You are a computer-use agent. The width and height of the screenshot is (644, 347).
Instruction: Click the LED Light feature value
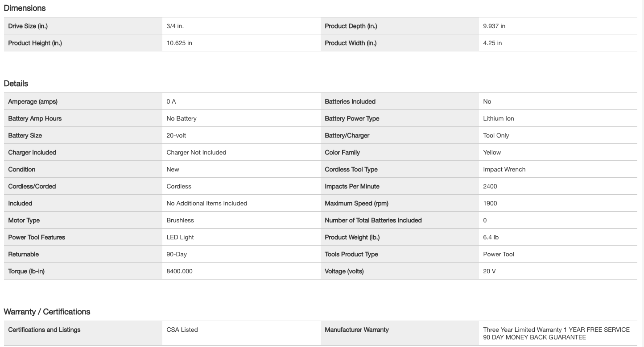click(180, 237)
